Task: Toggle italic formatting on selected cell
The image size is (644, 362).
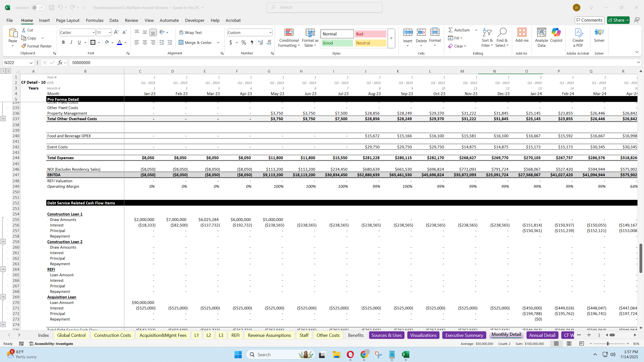Action: [x=71, y=42]
